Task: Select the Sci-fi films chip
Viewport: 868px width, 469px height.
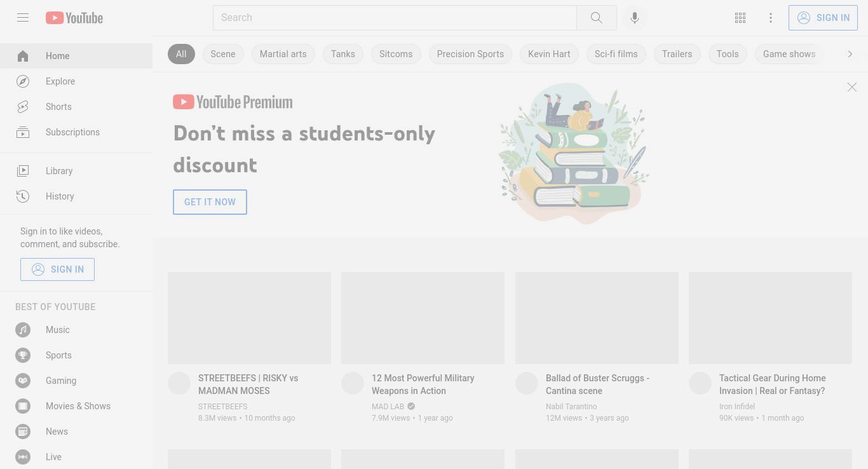Action: point(616,54)
